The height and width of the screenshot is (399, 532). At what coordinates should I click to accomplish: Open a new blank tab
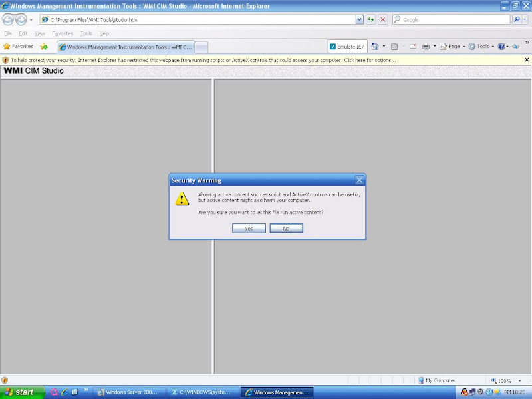201,47
